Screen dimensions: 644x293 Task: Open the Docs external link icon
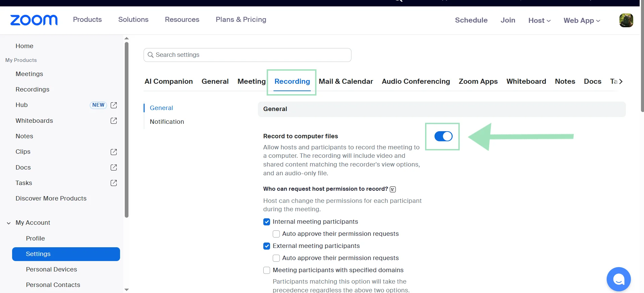[114, 168]
